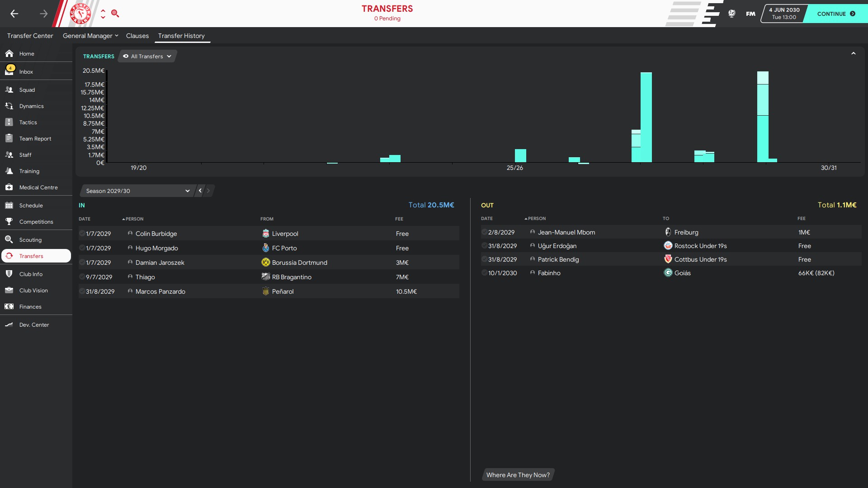
Task: Switch to the Clauses tab
Action: click(137, 36)
